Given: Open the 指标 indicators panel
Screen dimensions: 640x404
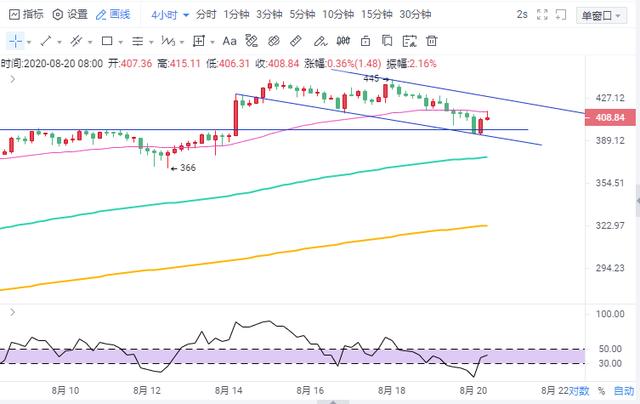Looking at the screenshot, I should 25,15.
